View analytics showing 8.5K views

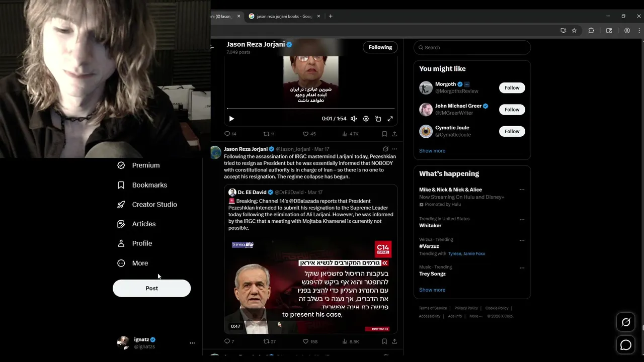[x=350, y=341]
